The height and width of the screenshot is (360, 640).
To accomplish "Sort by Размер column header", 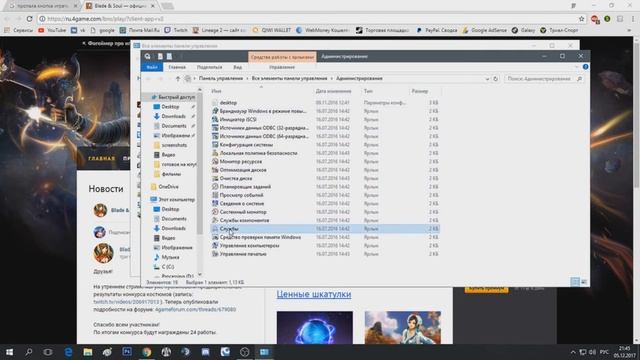I will tap(420, 91).
